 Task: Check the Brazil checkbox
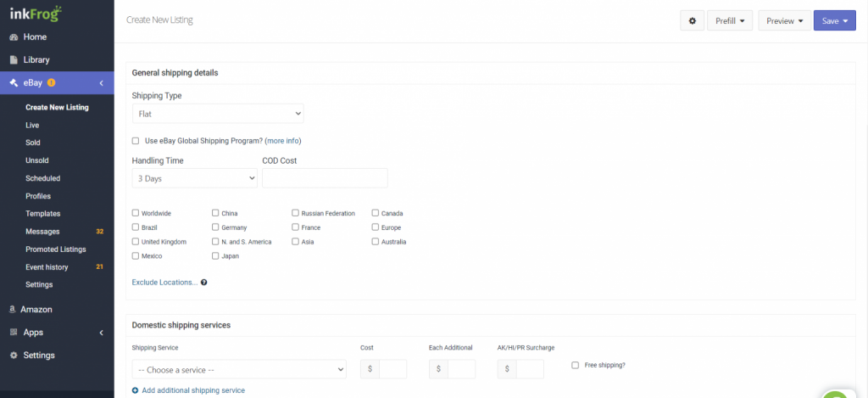136,227
